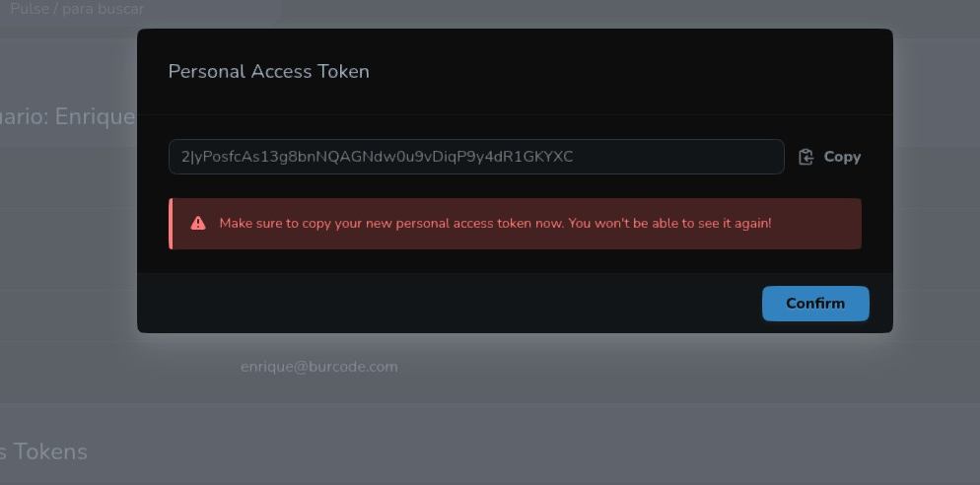
Task: Click the dimmed "Enrique" user heading
Action: [94, 116]
